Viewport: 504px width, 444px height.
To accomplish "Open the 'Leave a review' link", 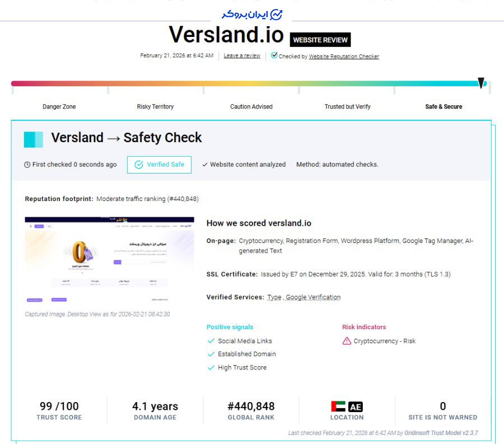I will tap(242, 55).
